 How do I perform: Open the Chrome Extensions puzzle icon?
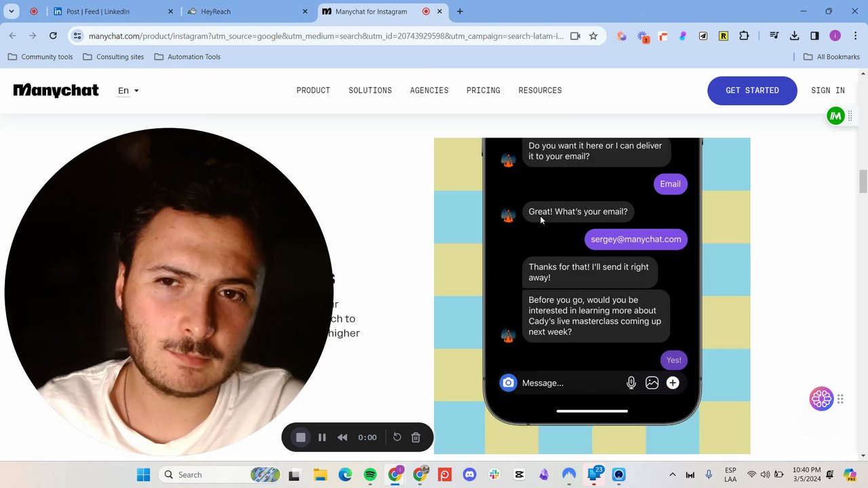pyautogui.click(x=744, y=36)
